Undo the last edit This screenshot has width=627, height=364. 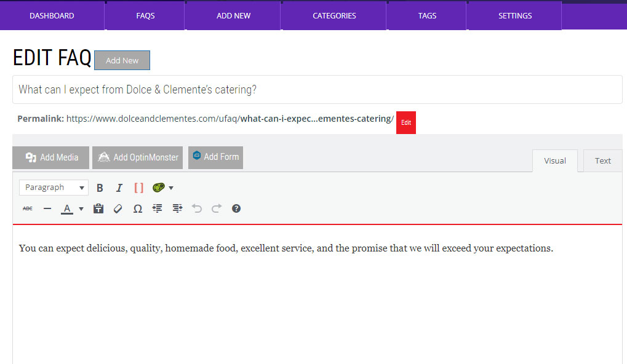[x=197, y=208]
